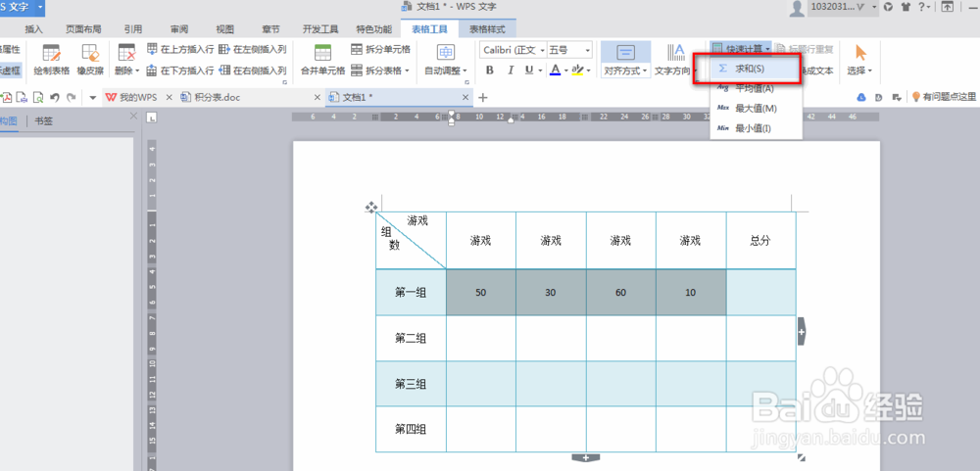The image size is (980, 471).
Task: Close the 文档1 document tab
Action: point(465,98)
